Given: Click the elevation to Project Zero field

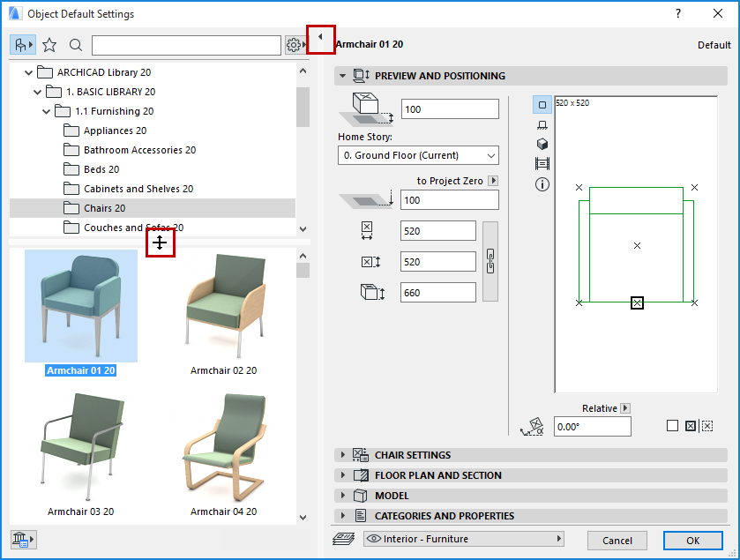Looking at the screenshot, I should click(x=450, y=200).
